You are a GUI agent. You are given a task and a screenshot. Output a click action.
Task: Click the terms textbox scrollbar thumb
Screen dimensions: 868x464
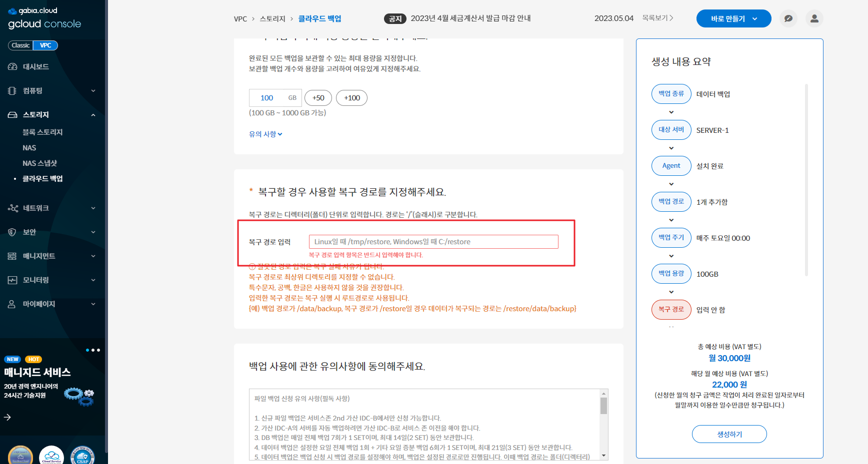tap(604, 406)
